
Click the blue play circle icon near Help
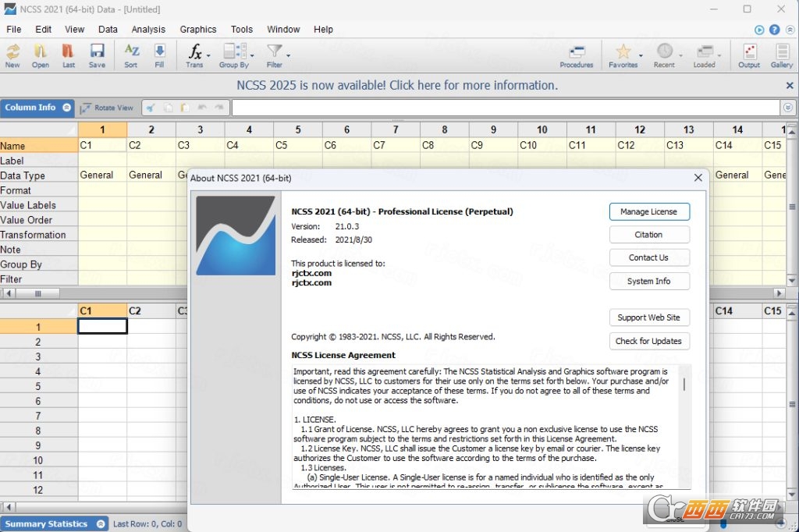point(759,30)
